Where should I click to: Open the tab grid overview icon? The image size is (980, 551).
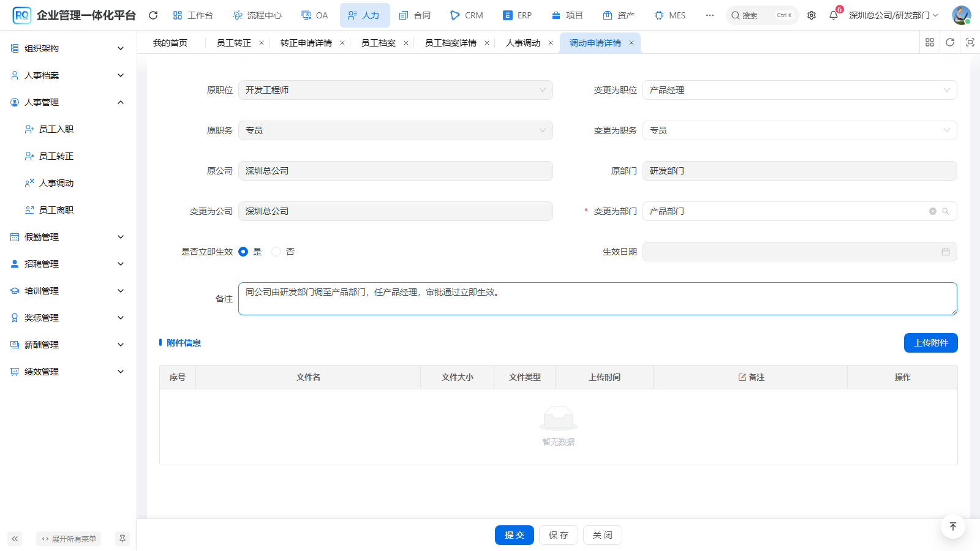tap(930, 42)
